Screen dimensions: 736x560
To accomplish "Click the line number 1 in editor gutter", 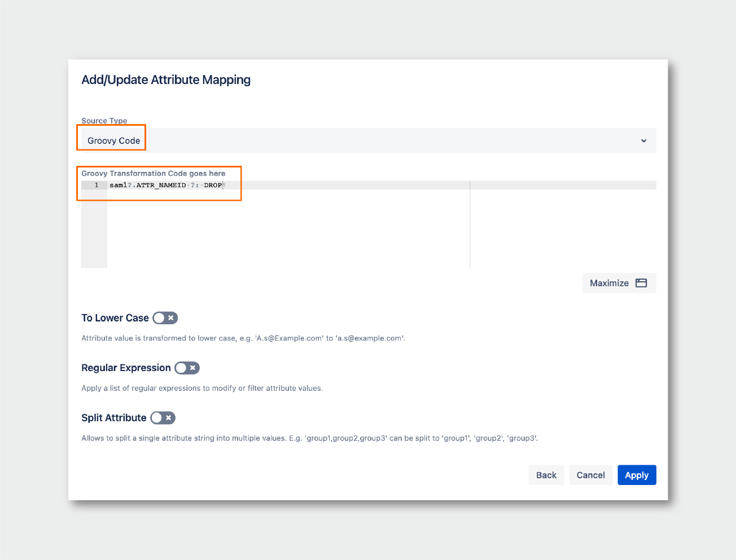I will [x=97, y=185].
